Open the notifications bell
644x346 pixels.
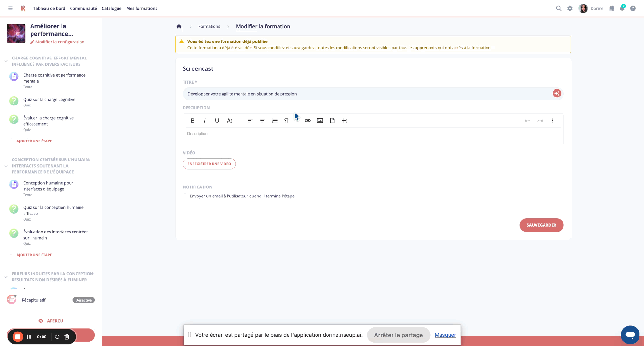(x=622, y=9)
